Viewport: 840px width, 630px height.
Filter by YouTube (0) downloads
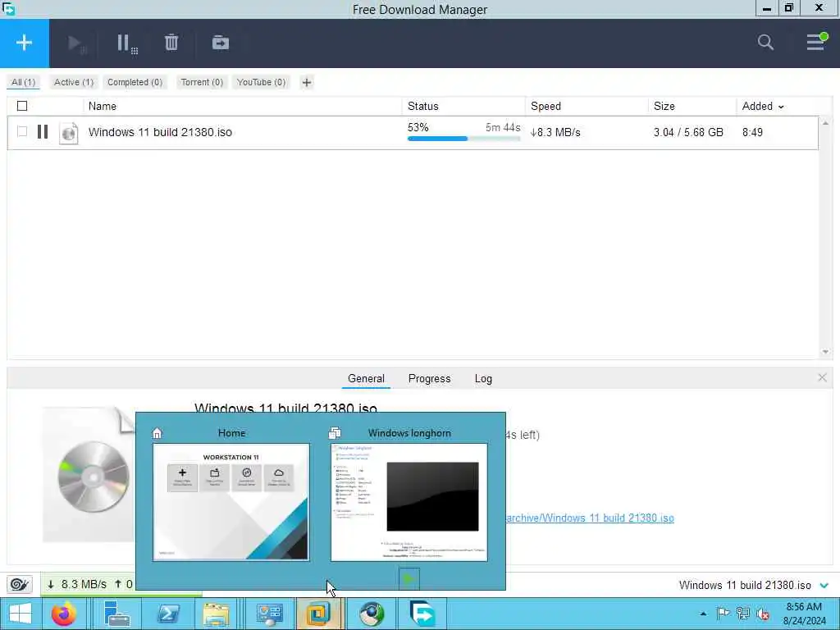click(261, 82)
